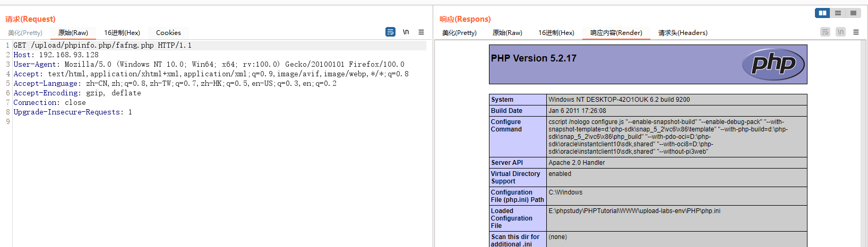868x247 pixels.
Task: Click the PHP logo in the rendered response
Action: coord(774,64)
